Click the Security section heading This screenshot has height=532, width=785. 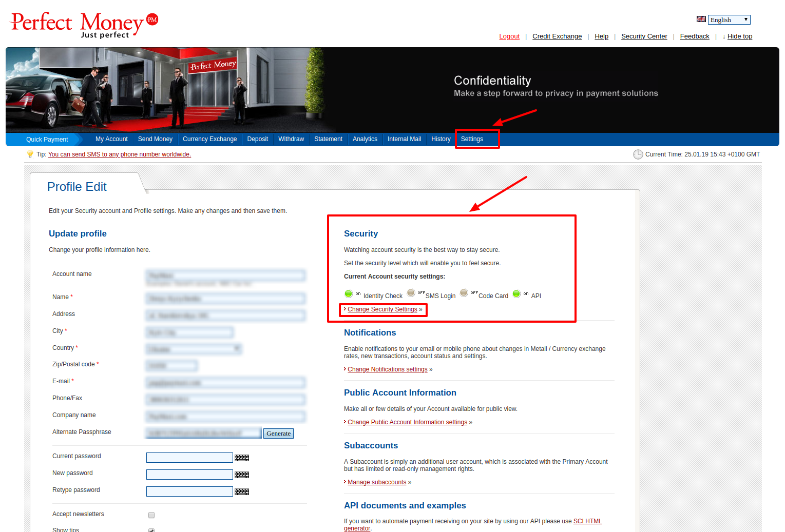point(361,234)
